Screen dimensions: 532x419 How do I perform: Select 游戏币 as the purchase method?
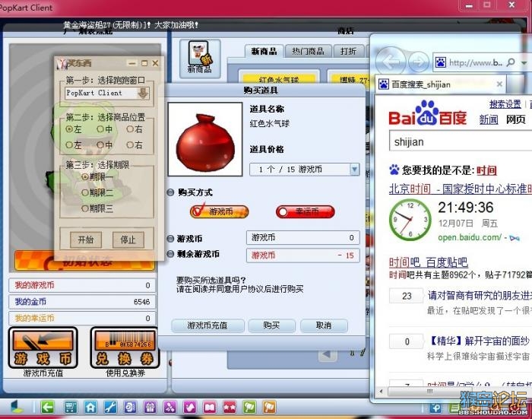pyautogui.click(x=220, y=211)
